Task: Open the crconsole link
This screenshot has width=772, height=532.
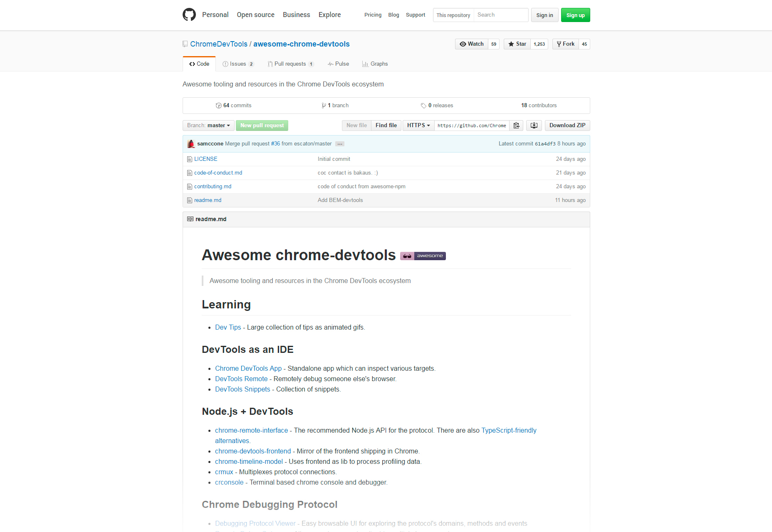Action: coord(229,483)
